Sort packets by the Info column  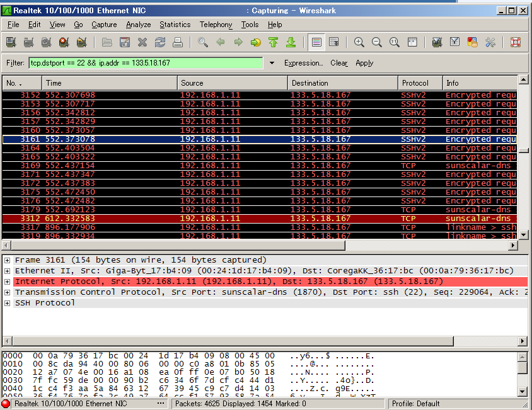pos(480,83)
